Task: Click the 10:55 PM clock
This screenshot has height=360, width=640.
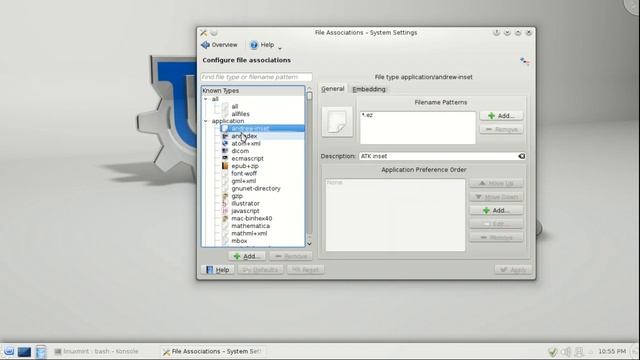Action: pos(612,351)
